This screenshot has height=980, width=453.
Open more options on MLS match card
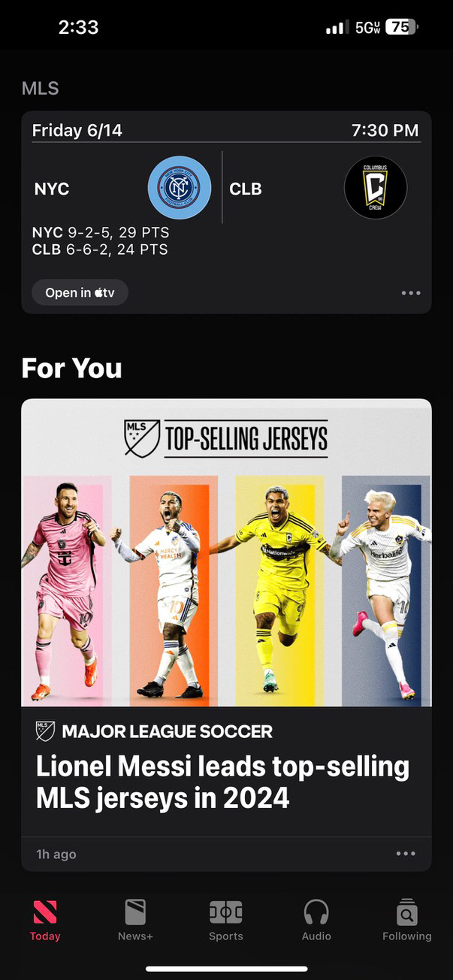tap(411, 293)
